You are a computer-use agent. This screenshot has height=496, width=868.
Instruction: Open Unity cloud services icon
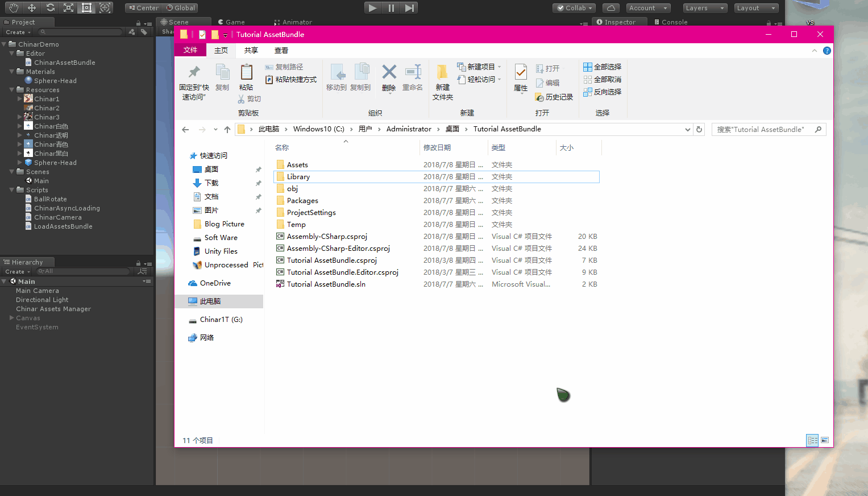point(610,8)
